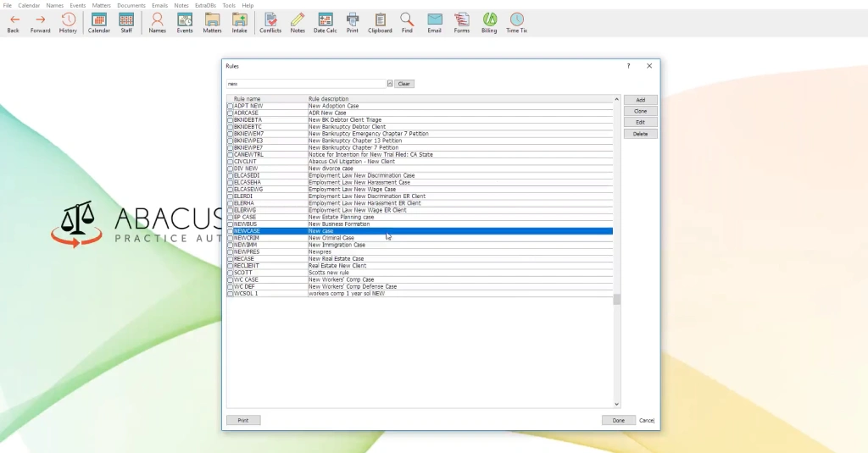868x453 pixels.
Task: Select 'New Workers' Comp Defense Case' row
Action: [x=420, y=286]
